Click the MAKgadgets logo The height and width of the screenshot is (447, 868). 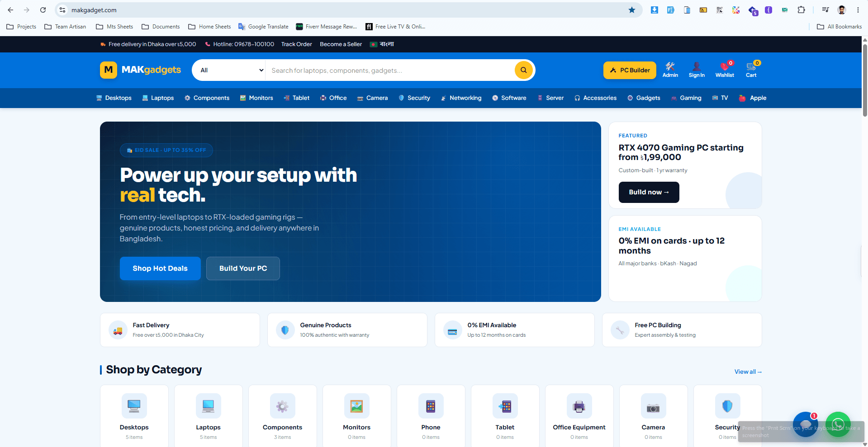click(x=140, y=70)
